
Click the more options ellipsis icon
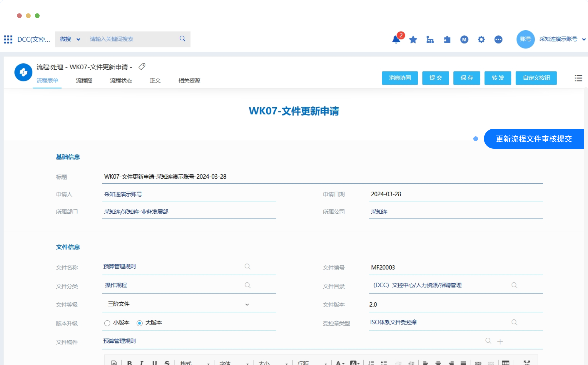click(498, 40)
